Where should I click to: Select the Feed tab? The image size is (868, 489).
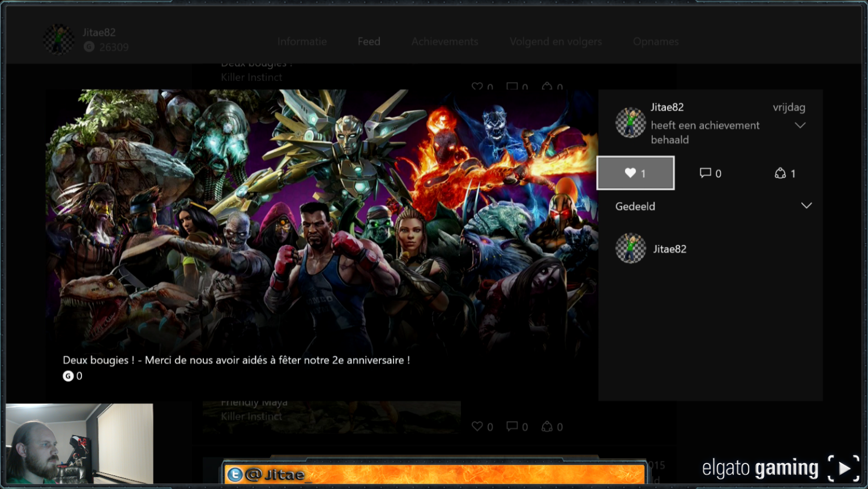click(x=369, y=41)
